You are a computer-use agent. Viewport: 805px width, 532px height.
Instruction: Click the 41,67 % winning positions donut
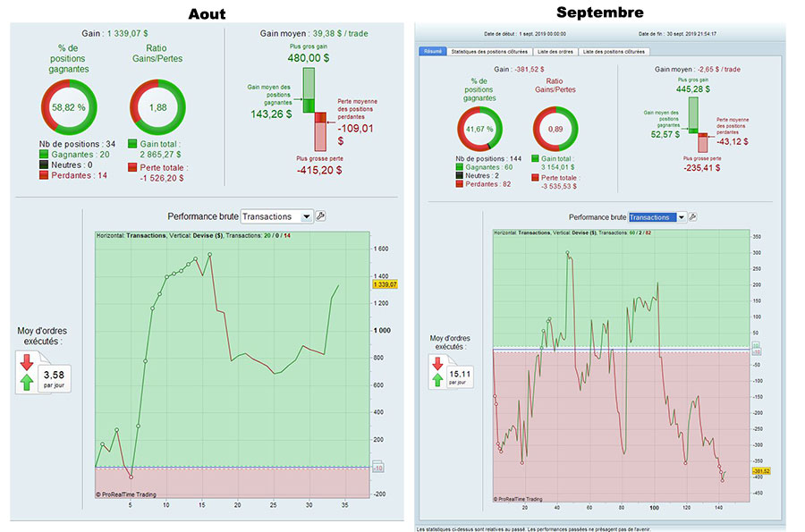tap(479, 130)
